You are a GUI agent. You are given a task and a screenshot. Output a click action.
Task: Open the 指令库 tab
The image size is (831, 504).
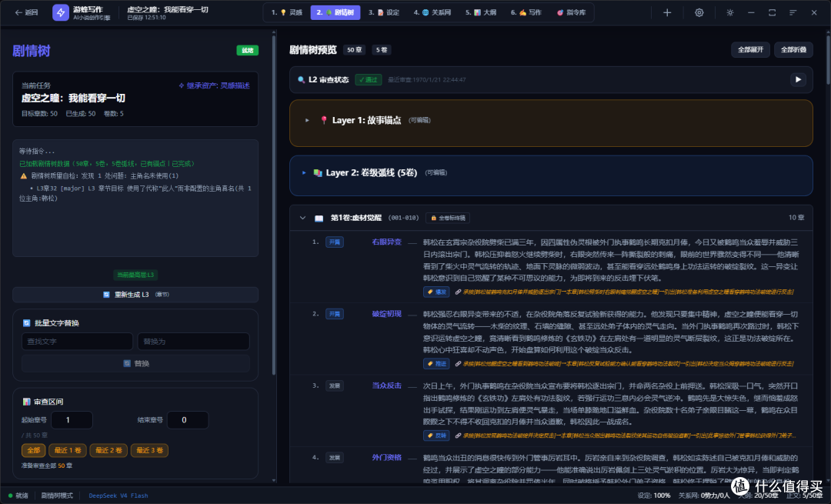tap(571, 13)
